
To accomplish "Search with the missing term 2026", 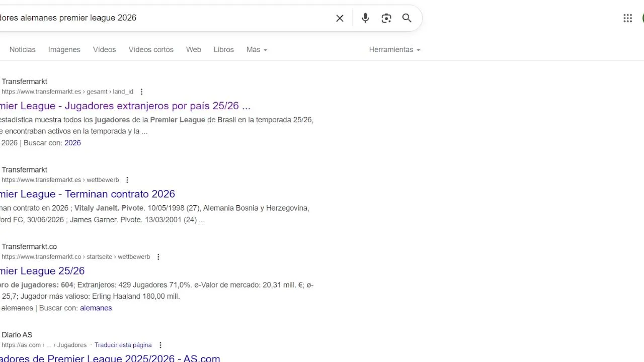I will 72,143.
